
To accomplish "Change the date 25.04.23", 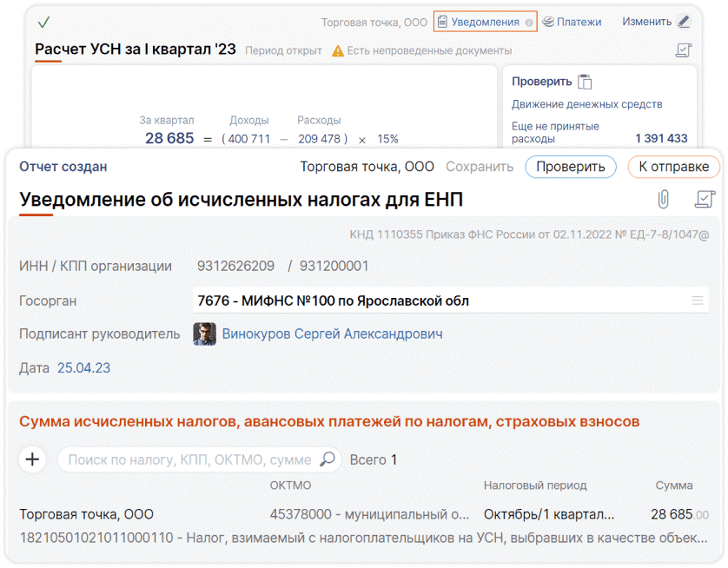I will [x=83, y=367].
